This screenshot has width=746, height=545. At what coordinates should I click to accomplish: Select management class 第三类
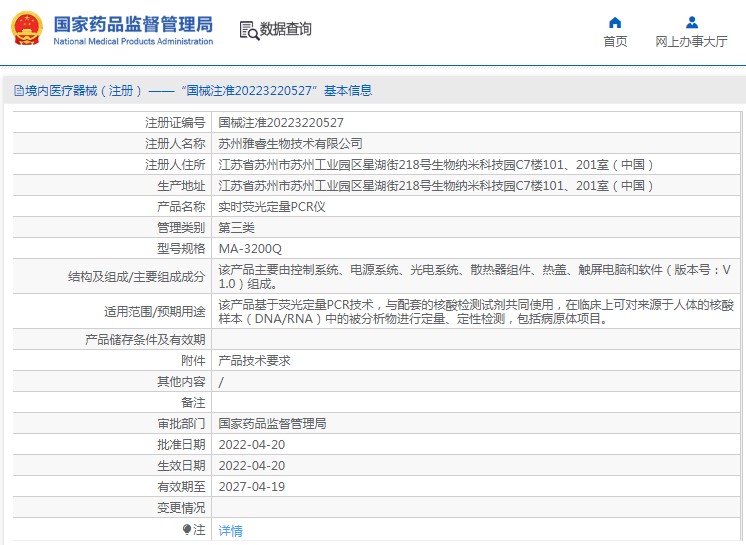[236, 228]
